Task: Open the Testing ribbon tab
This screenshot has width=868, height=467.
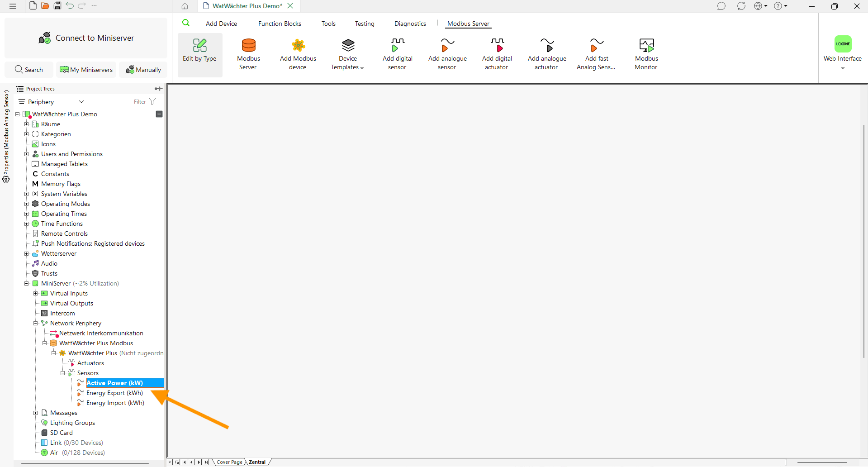Action: [365, 24]
